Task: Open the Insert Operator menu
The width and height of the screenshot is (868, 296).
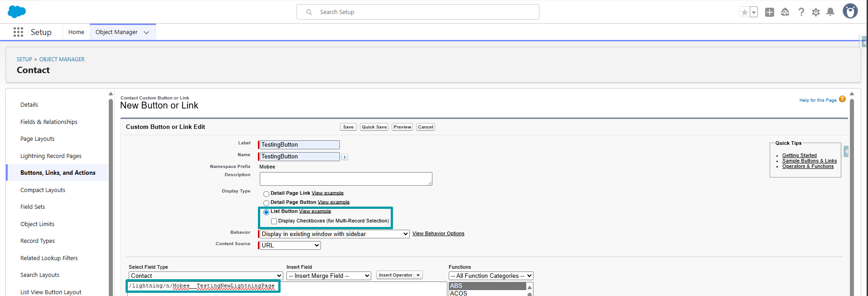Action: [399, 275]
